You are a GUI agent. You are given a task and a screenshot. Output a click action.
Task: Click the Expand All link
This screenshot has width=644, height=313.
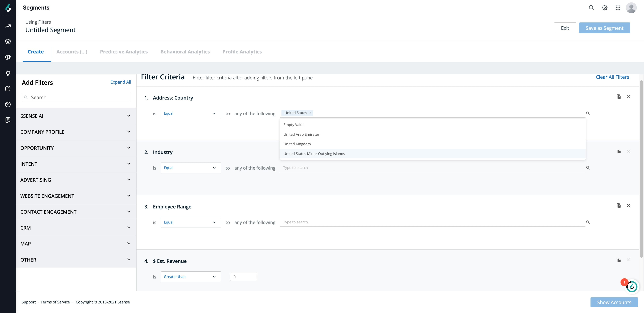(121, 82)
